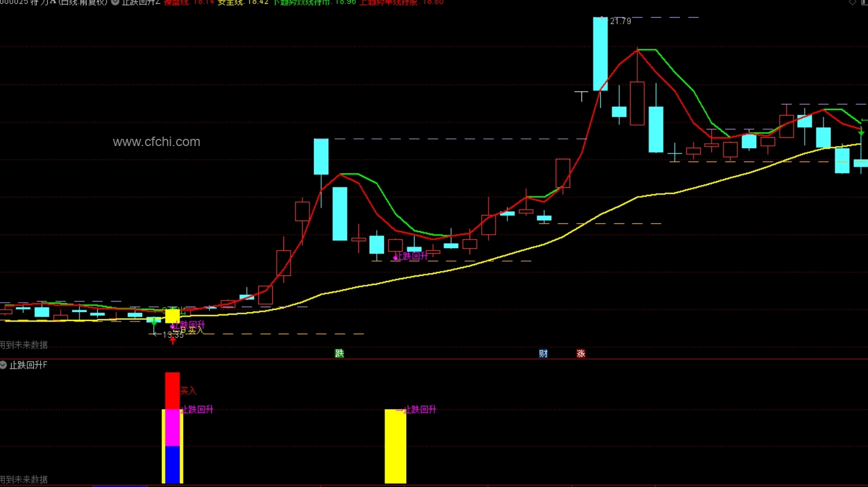This screenshot has width=868, height=487.
Task: Click the 13.35 low price label
Action: click(173, 335)
